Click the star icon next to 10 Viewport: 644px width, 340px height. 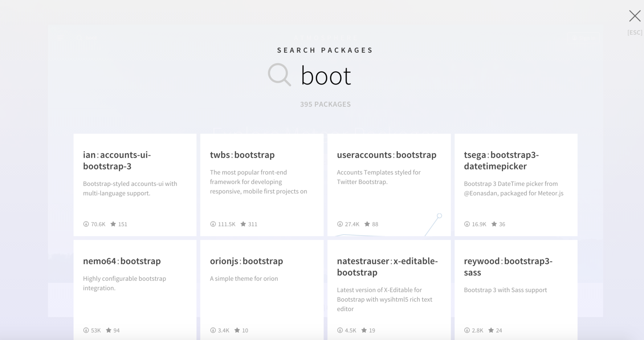click(237, 330)
